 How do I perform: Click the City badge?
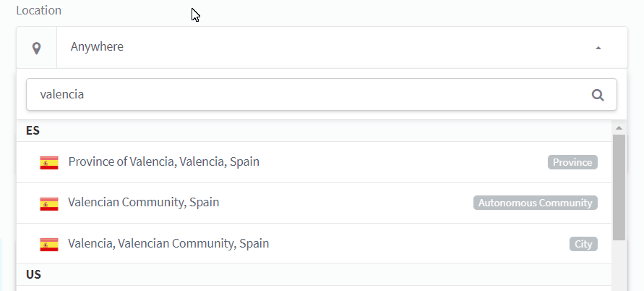pyautogui.click(x=583, y=244)
